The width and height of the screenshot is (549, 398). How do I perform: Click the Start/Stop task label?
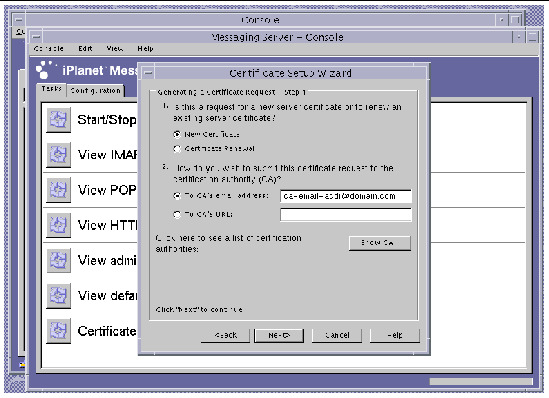coord(107,120)
